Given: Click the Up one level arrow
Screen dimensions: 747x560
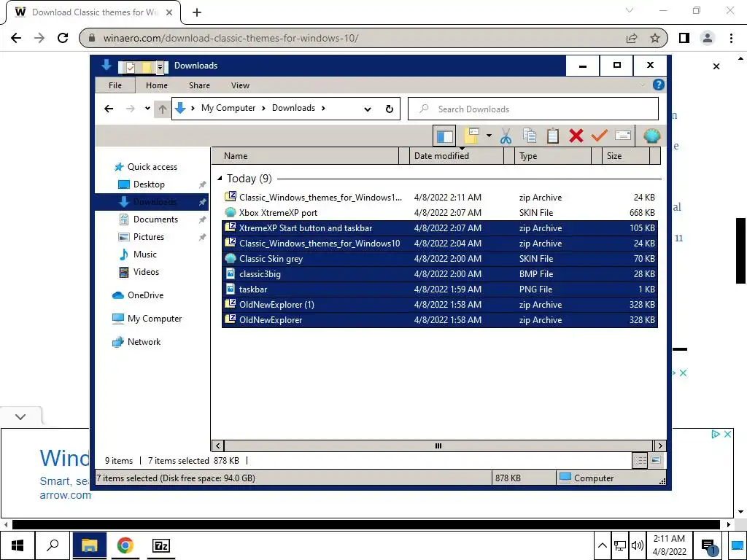Looking at the screenshot, I should (163, 109).
